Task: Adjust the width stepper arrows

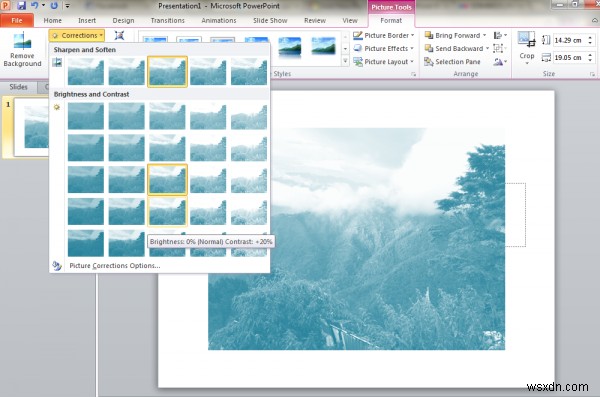Action: pyautogui.click(x=590, y=58)
